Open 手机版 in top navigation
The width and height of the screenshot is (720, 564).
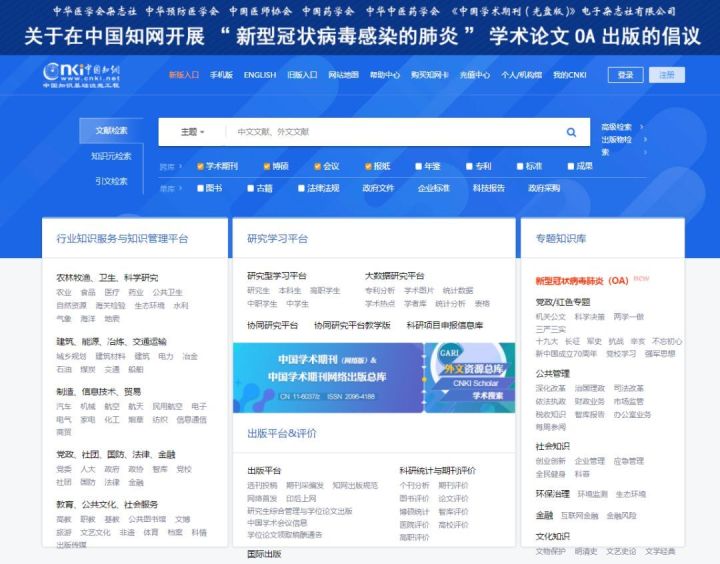click(x=221, y=75)
